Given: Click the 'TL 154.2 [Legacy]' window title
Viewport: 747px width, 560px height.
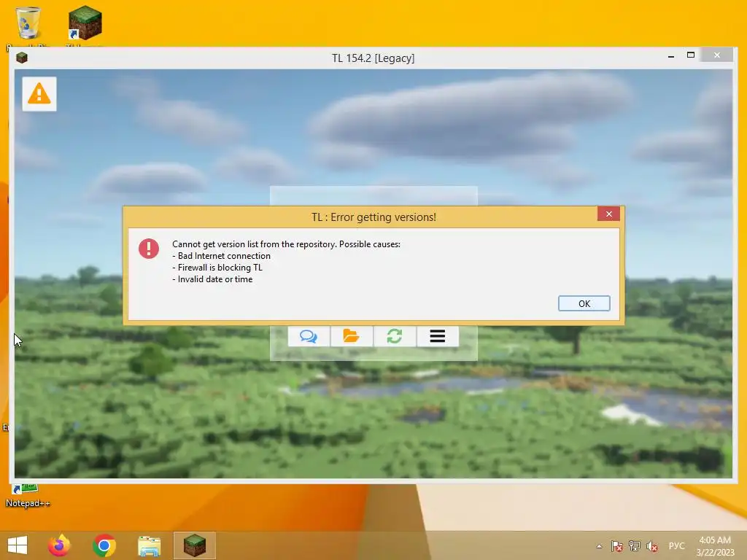Looking at the screenshot, I should point(373,58).
